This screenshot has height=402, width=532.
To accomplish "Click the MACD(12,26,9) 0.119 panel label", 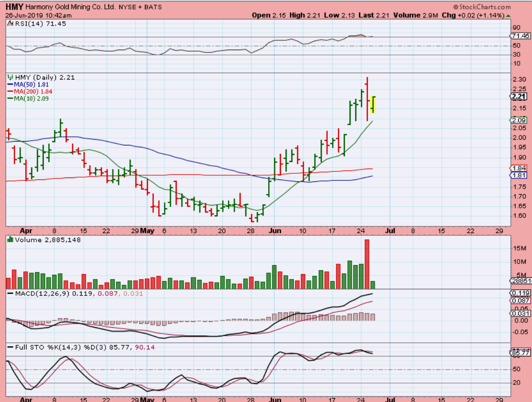I will tap(53, 294).
